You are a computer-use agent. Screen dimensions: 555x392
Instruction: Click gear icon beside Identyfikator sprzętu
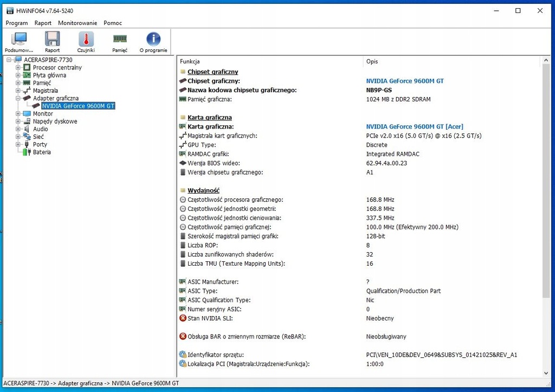(183, 355)
